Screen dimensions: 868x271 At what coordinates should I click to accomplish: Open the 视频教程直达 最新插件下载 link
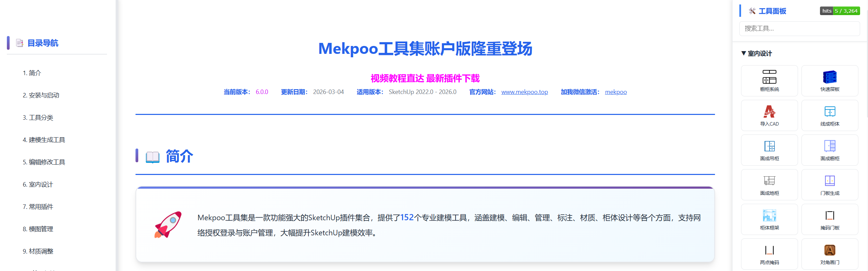[x=425, y=79]
